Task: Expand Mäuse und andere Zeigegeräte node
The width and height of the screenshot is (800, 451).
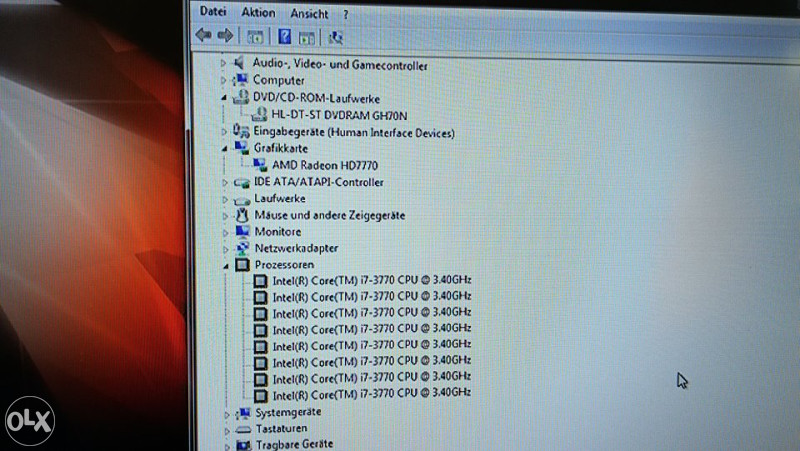Action: click(225, 216)
